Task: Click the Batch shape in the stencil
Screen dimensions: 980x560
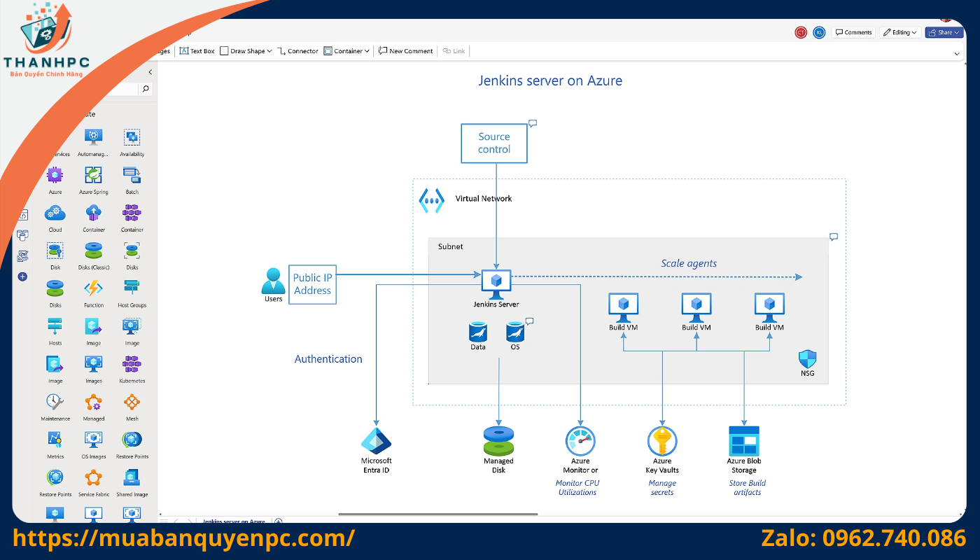Action: (132, 175)
